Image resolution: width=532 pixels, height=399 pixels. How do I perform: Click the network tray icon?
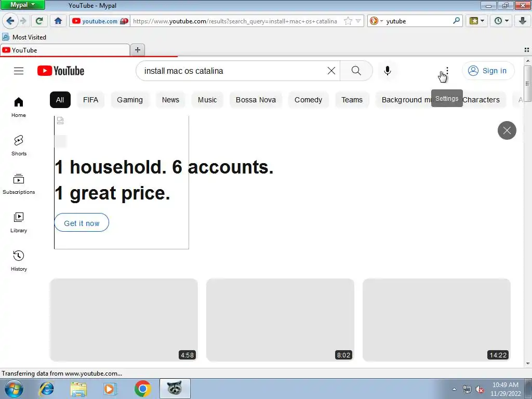tap(467, 390)
